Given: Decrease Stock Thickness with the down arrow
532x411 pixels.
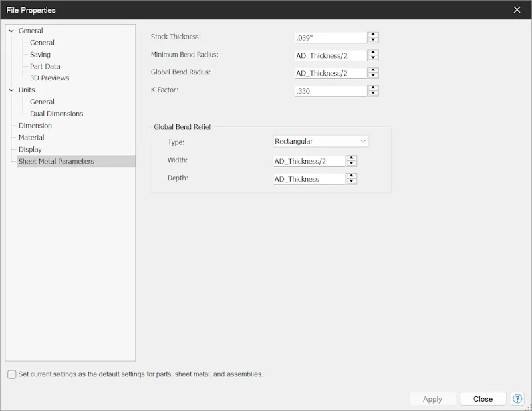Looking at the screenshot, I should pos(373,40).
